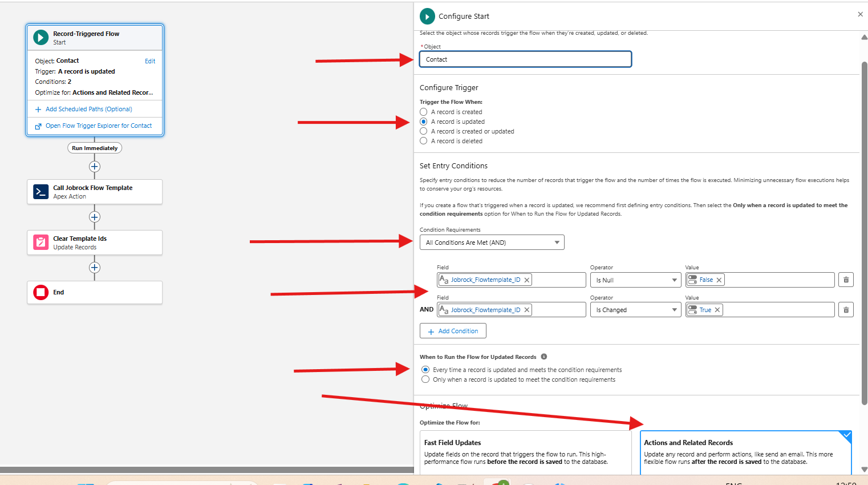
Task: Click the Configure Start panel play icon
Action: (427, 17)
